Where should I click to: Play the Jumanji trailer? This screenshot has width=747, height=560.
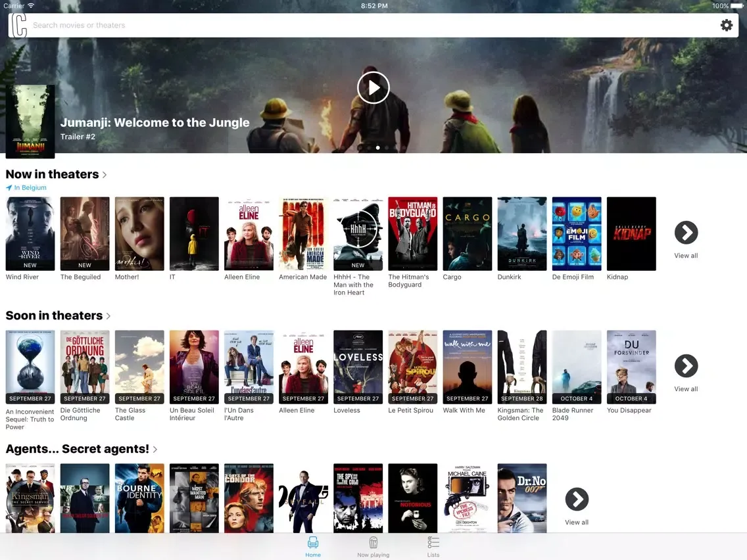pos(373,87)
